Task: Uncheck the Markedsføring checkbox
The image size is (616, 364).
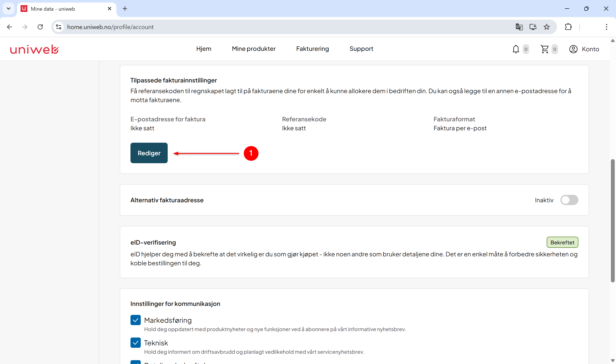Action: [136, 320]
